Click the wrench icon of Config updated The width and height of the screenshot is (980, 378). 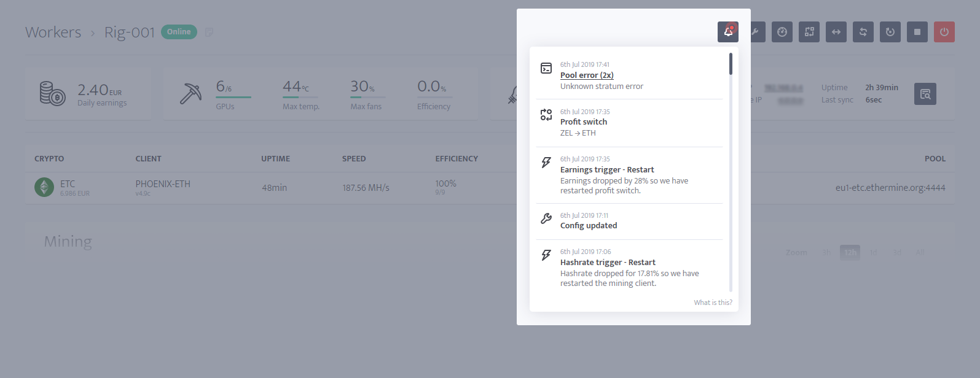click(x=546, y=218)
